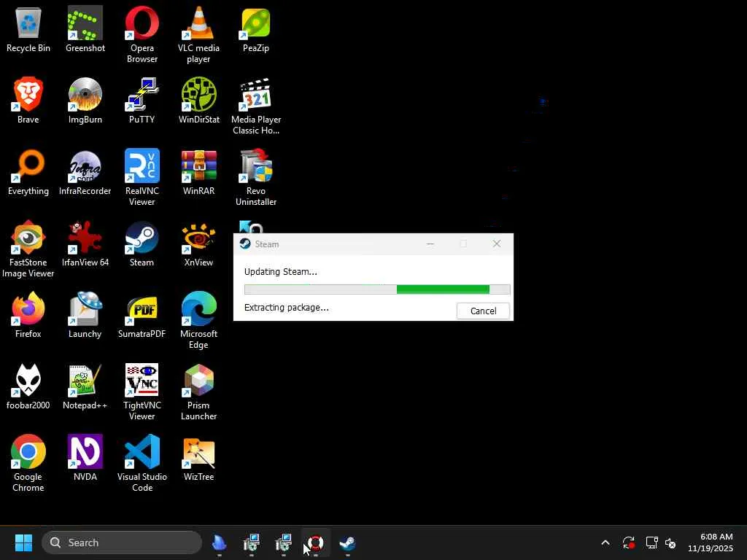This screenshot has width=747, height=560.
Task: Select the TightVNC Viewer shortcut
Action: [142, 392]
